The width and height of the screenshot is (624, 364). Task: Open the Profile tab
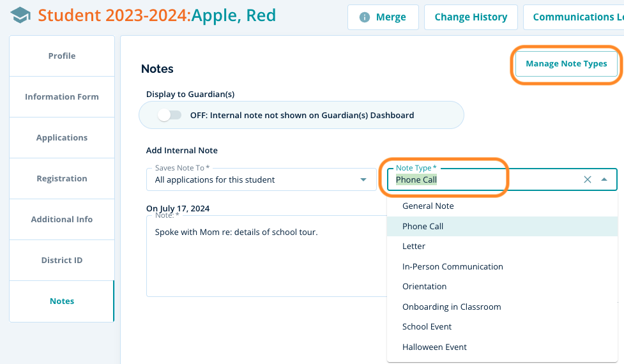[62, 56]
